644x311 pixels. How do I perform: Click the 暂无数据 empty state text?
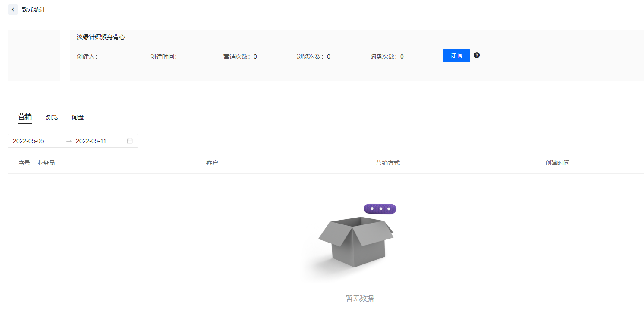(x=360, y=298)
